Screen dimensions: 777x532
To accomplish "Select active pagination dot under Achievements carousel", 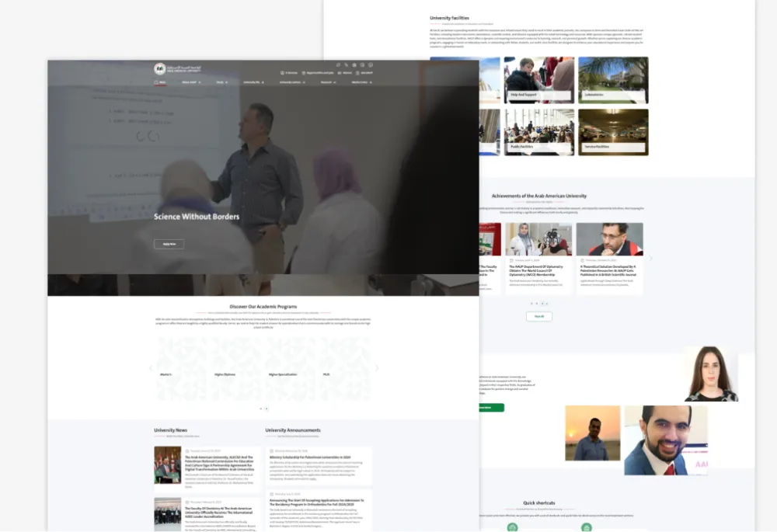I will [x=542, y=303].
